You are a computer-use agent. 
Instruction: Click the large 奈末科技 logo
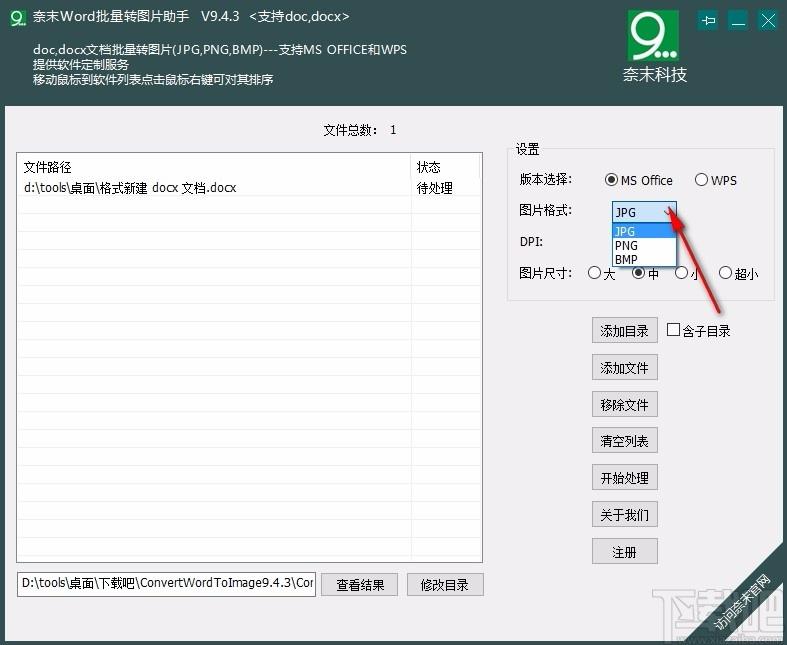pyautogui.click(x=653, y=46)
